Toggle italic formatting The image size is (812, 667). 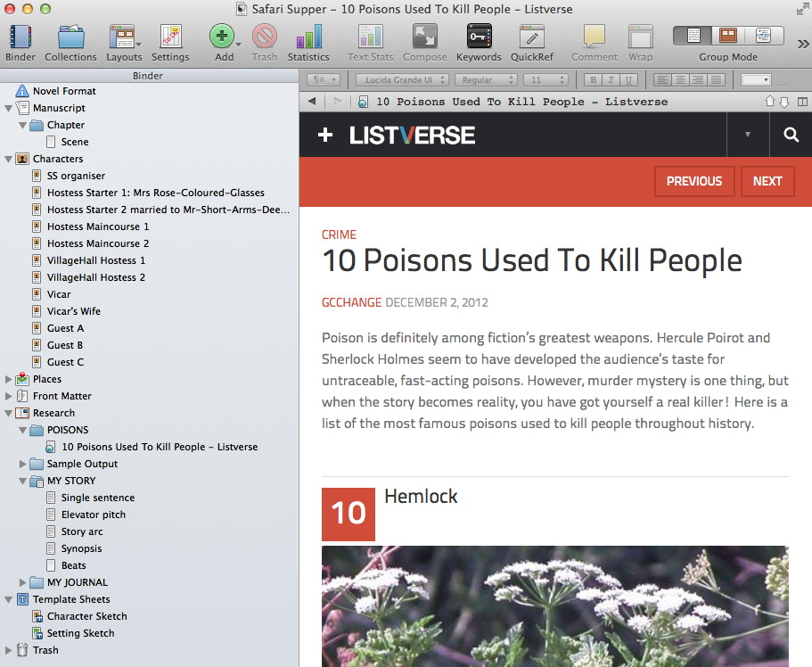click(x=611, y=80)
